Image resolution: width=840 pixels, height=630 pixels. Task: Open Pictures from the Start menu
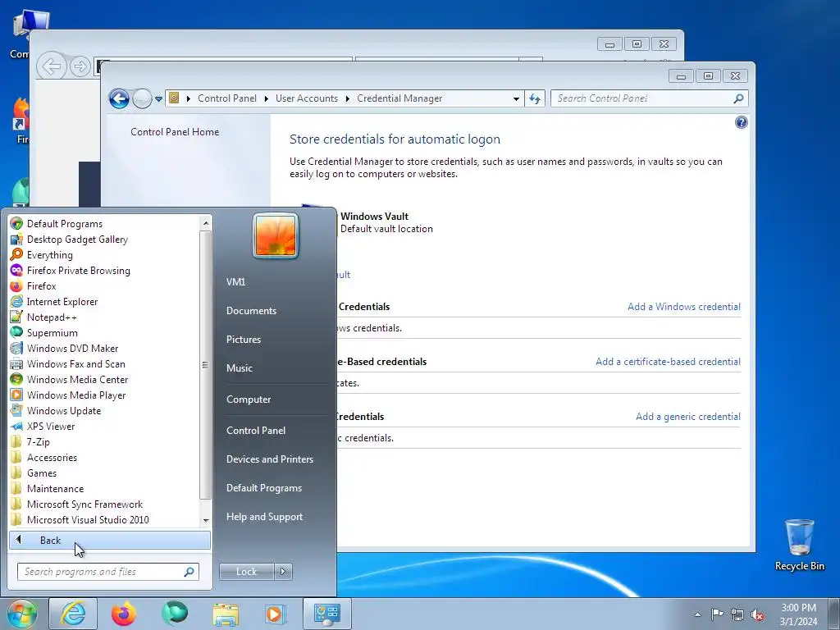pyautogui.click(x=243, y=339)
